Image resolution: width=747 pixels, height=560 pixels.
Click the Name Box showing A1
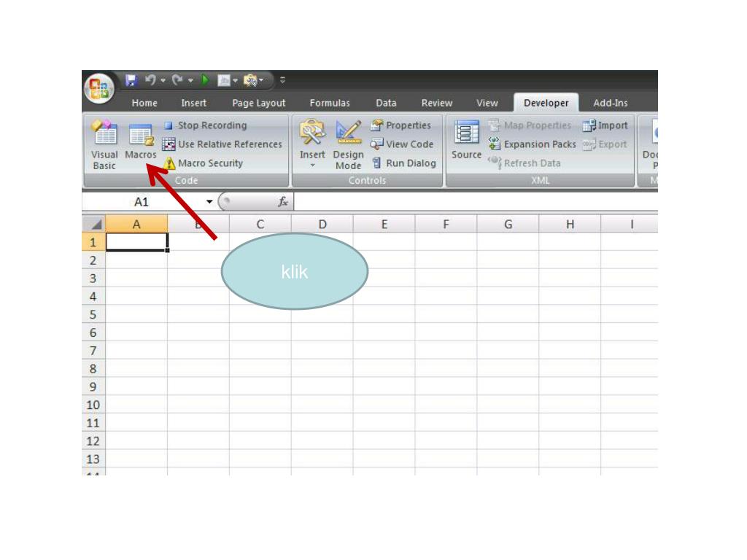click(x=143, y=202)
